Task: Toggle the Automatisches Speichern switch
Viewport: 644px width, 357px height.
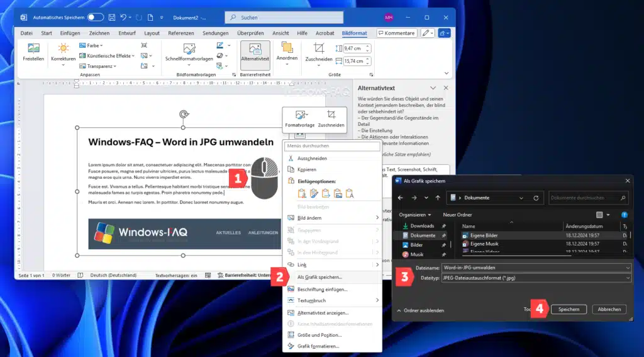Action: (96, 17)
